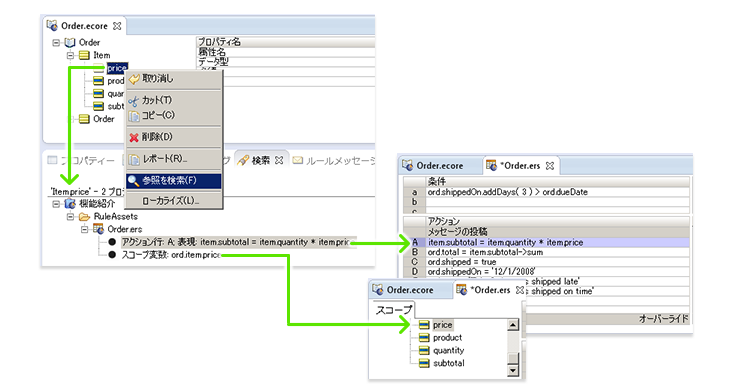Choose コピー(C) in the context menu

(174, 115)
